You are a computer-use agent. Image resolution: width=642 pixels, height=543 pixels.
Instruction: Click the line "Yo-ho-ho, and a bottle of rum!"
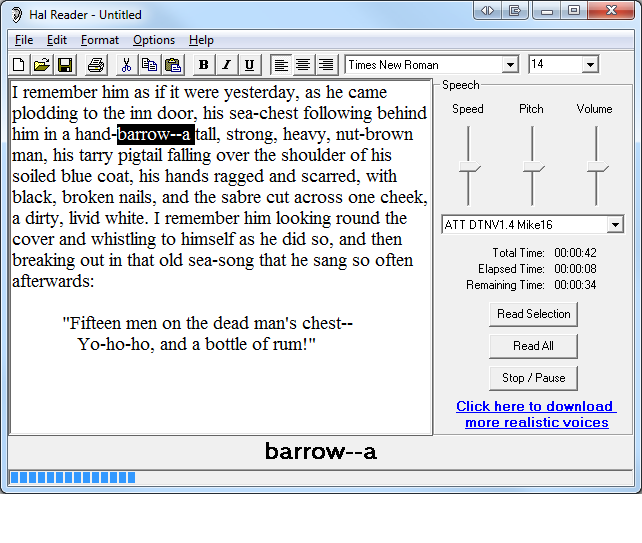pos(197,344)
